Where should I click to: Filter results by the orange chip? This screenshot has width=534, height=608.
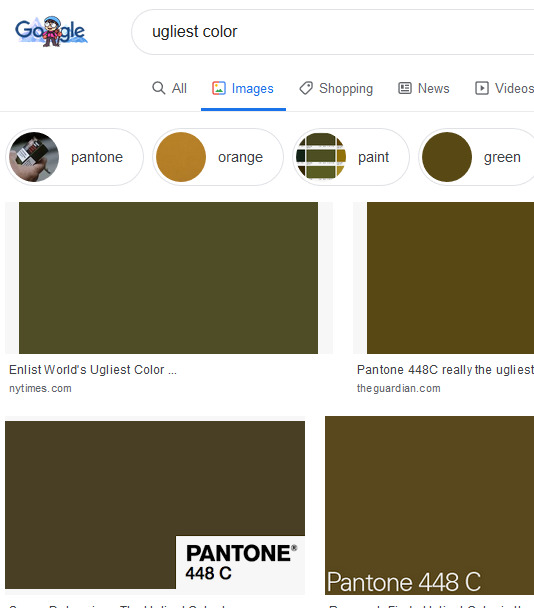click(218, 157)
